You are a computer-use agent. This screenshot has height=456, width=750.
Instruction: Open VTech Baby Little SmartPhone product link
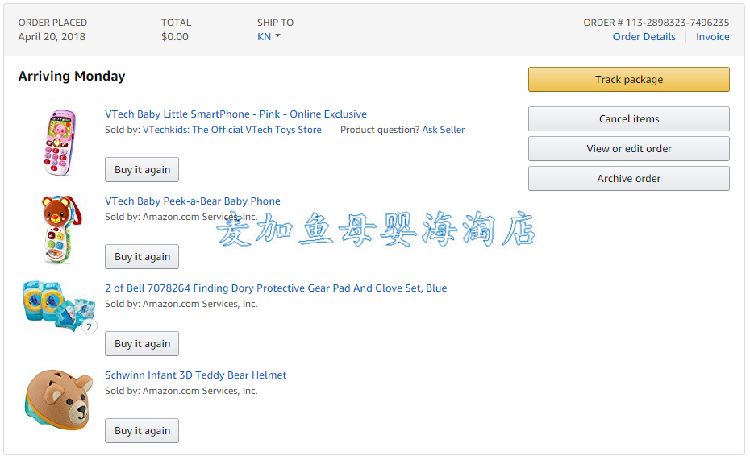pos(236,114)
